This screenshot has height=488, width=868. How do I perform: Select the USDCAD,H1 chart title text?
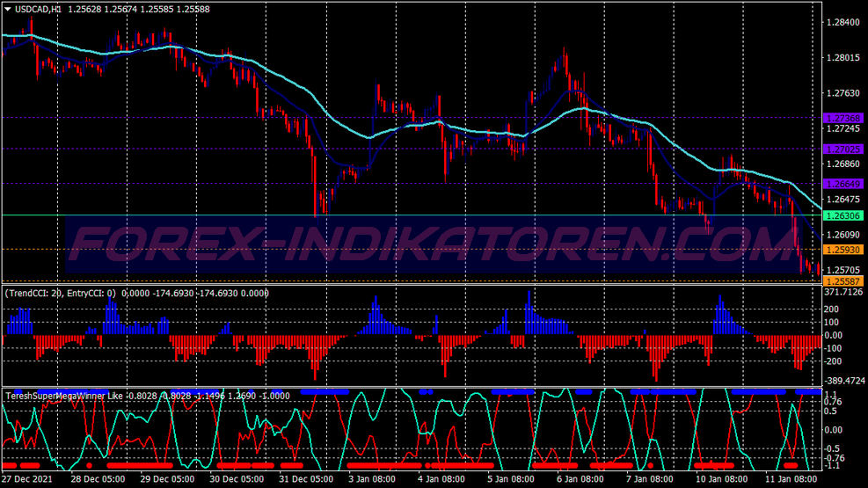(x=38, y=9)
